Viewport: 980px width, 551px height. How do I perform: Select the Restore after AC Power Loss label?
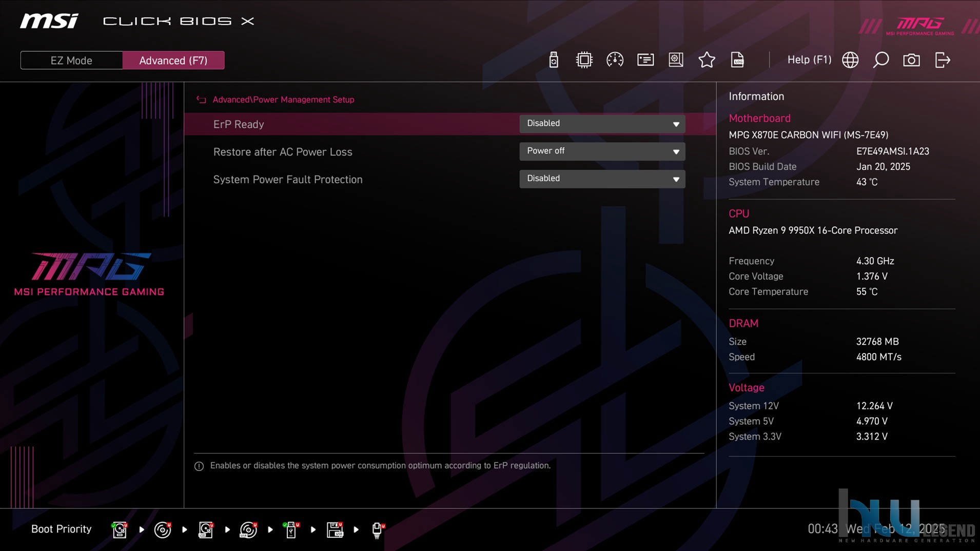283,152
